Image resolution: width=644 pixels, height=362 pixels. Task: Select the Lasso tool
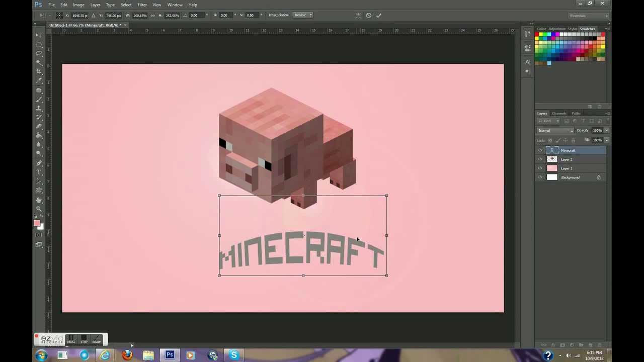39,53
